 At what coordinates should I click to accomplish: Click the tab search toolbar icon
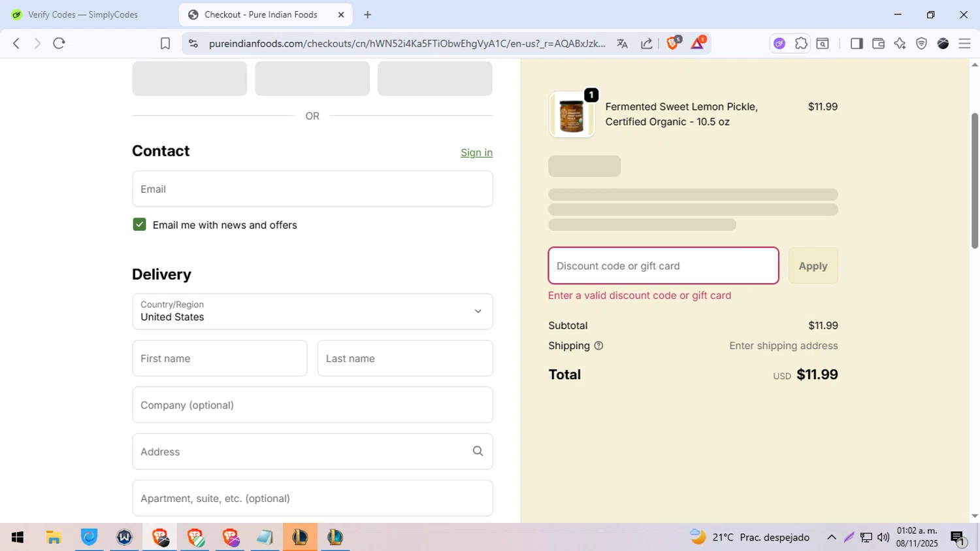(823, 43)
